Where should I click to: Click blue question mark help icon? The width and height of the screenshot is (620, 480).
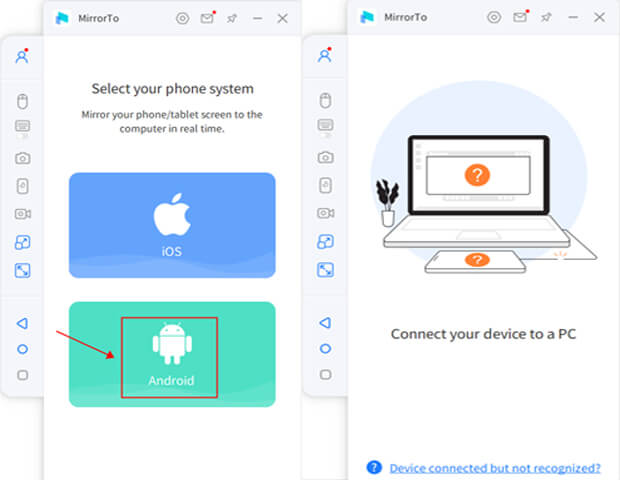point(374,467)
